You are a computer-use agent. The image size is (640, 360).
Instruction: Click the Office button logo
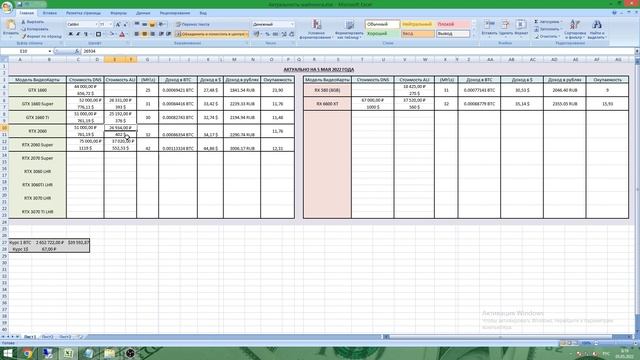7,7
